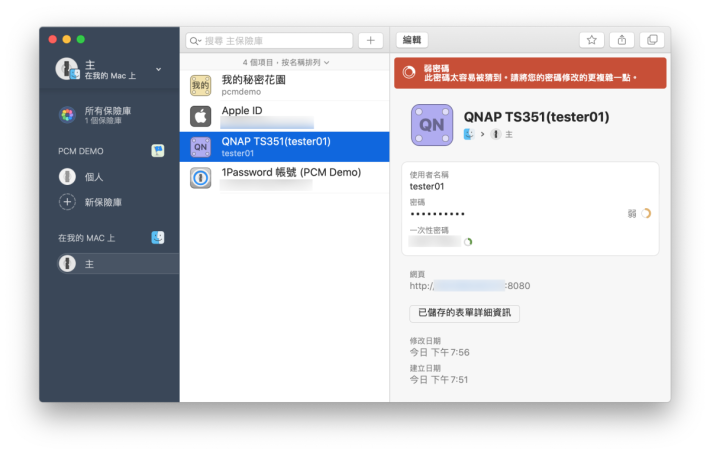
Task: Click the PCM DEMO account flag icon
Action: 158,150
